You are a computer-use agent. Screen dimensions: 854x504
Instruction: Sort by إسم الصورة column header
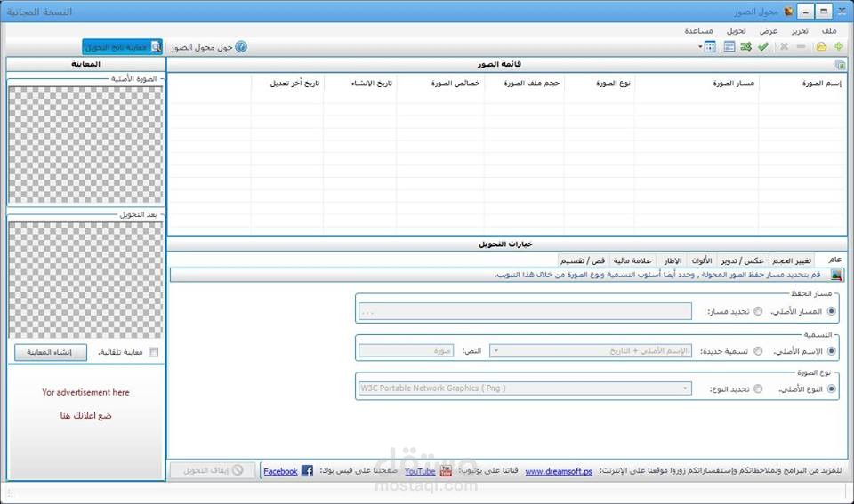pos(802,84)
